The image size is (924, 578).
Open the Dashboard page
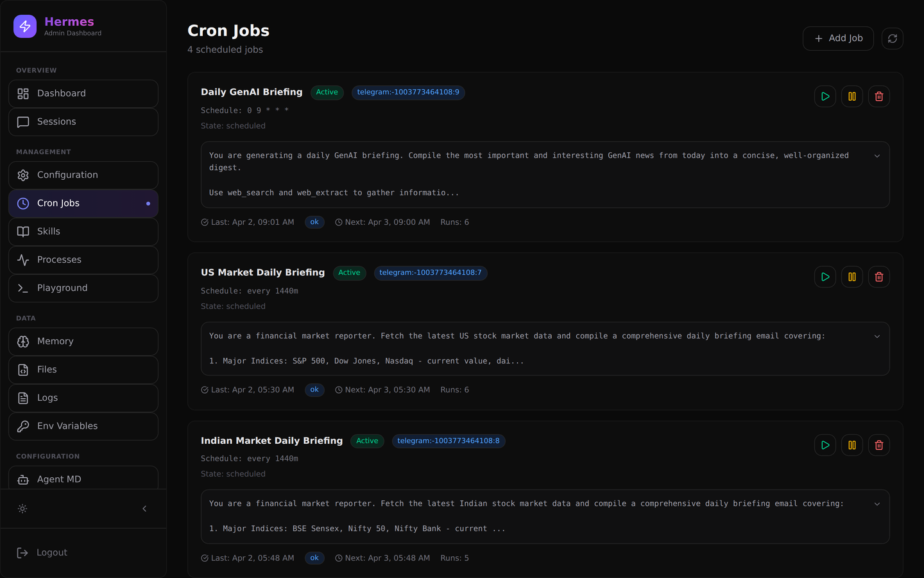[83, 94]
